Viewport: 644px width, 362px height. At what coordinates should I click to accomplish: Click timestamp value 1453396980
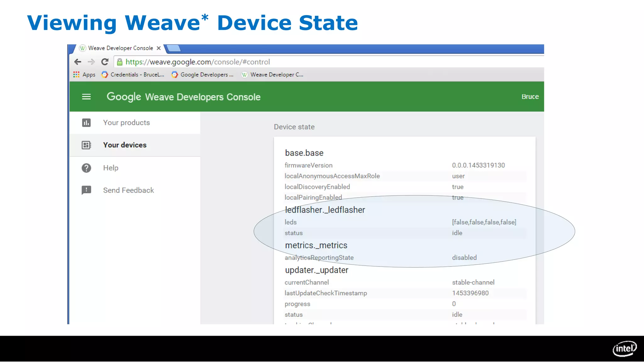click(470, 293)
